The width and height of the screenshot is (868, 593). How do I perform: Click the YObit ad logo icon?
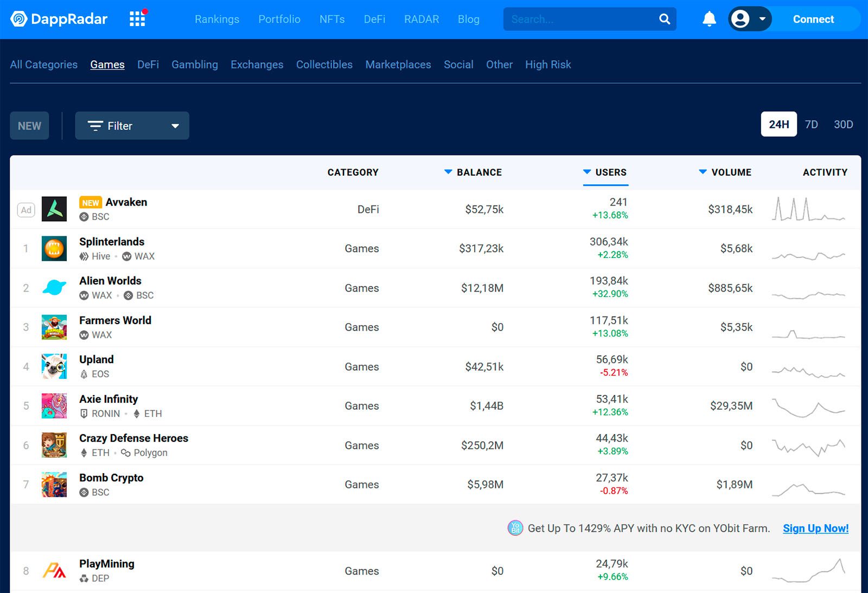pyautogui.click(x=515, y=528)
